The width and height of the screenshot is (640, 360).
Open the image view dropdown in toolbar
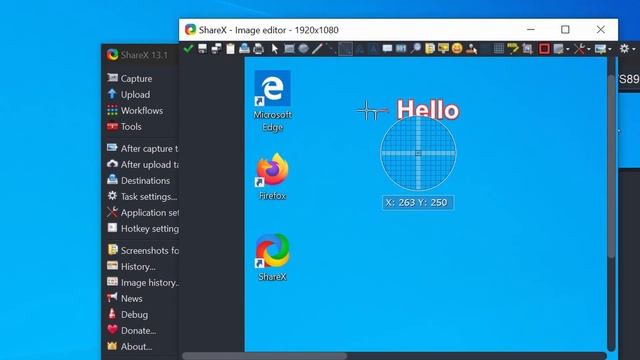pos(603,49)
